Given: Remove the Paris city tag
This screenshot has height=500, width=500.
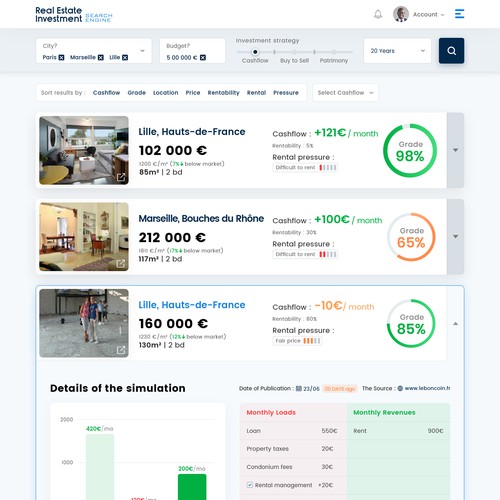Looking at the screenshot, I should [61, 57].
